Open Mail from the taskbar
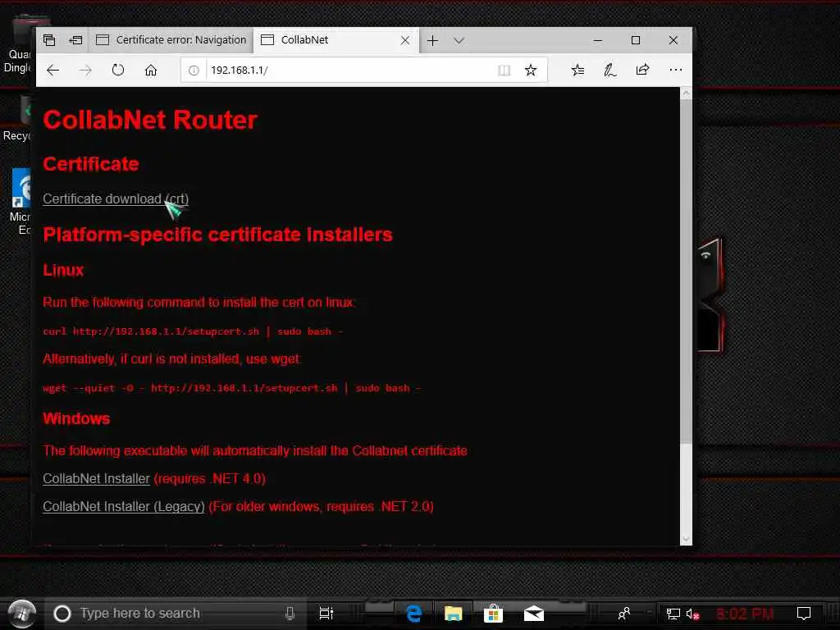Viewport: 840px width, 630px height. [x=533, y=614]
